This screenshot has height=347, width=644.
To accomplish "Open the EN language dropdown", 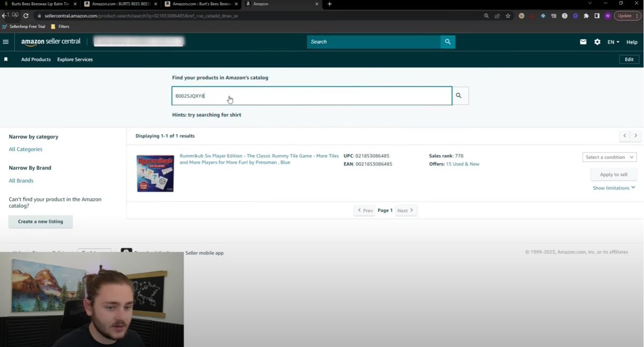I will coord(613,42).
